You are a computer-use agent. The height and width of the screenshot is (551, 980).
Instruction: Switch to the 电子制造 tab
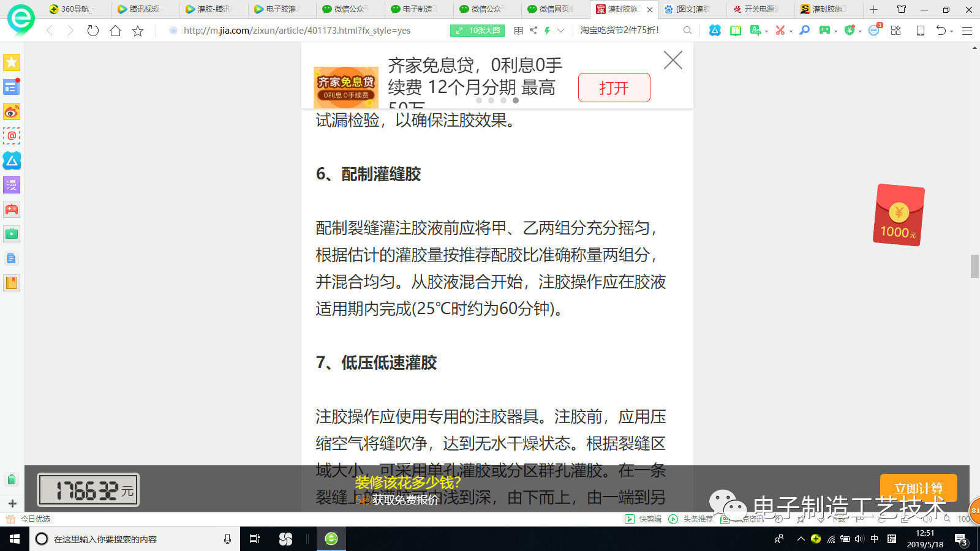(419, 9)
